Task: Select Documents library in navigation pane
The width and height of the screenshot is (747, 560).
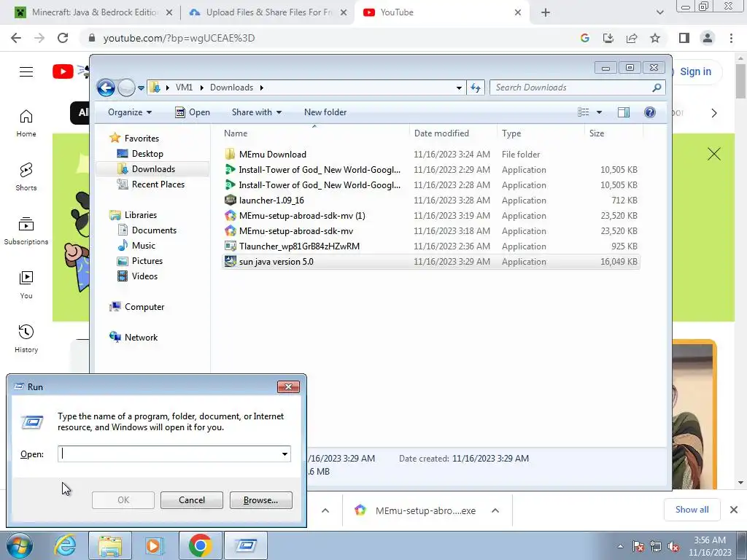Action: [x=154, y=230]
